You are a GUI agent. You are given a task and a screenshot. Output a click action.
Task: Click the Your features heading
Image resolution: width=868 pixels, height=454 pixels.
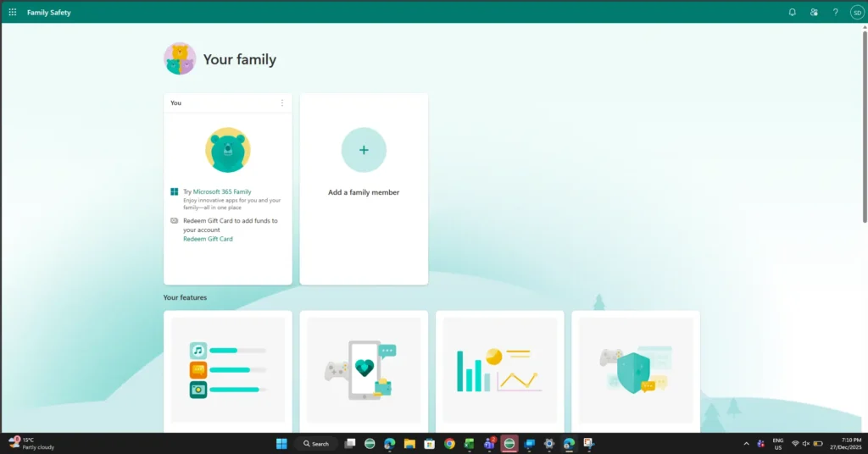[185, 297]
